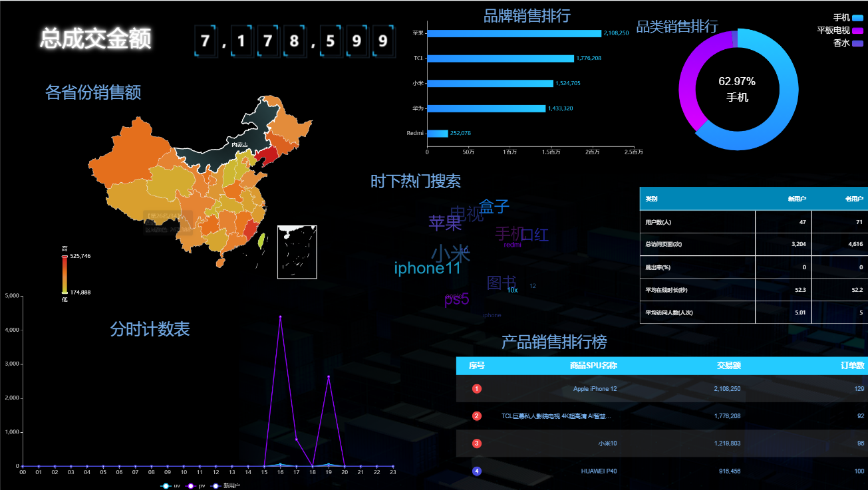Click the 华为 bar in brand sales ranking
This screenshot has width=868, height=490.
(x=486, y=108)
